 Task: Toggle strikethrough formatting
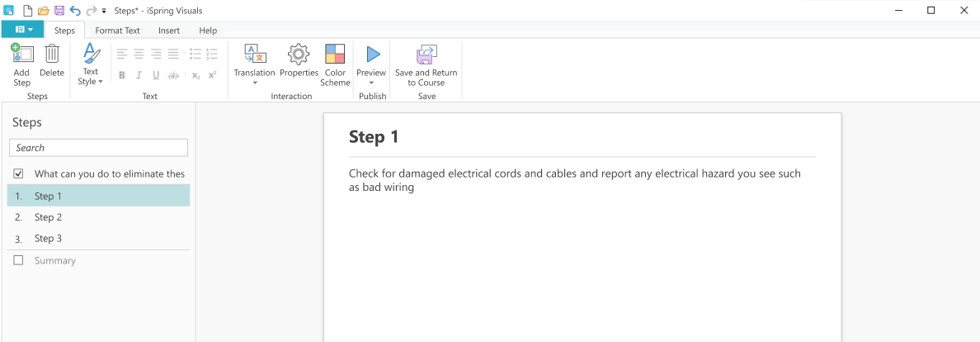174,75
